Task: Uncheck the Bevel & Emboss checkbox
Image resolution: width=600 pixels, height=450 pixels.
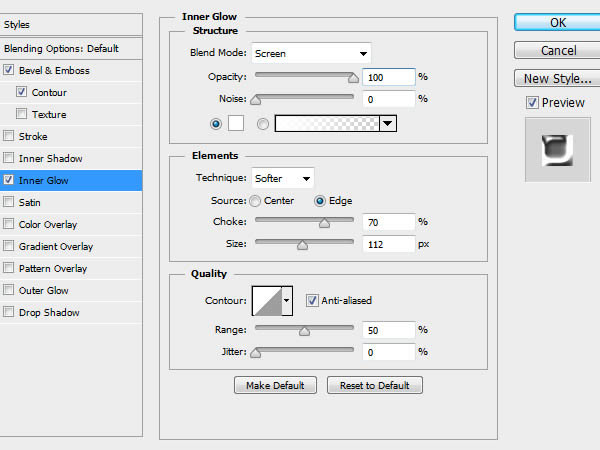Action: (8, 70)
